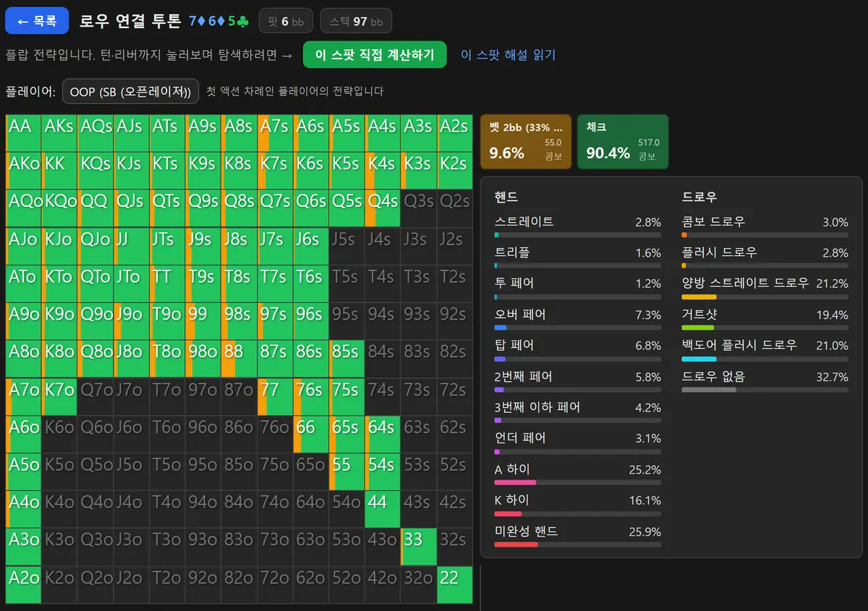Select the AA hand cell
The width and height of the screenshot is (868, 611).
tap(23, 133)
